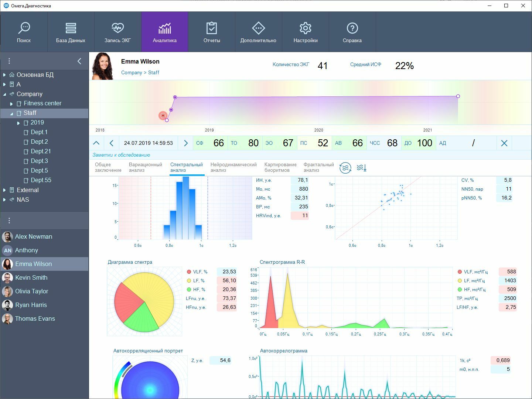Select patient Anthony
The width and height of the screenshot is (532, 399).
click(44, 250)
